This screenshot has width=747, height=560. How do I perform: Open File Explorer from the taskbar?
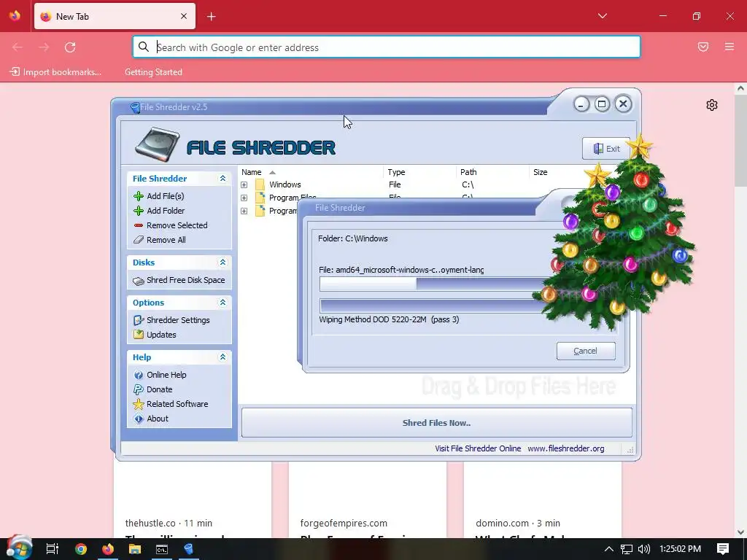pos(135,549)
